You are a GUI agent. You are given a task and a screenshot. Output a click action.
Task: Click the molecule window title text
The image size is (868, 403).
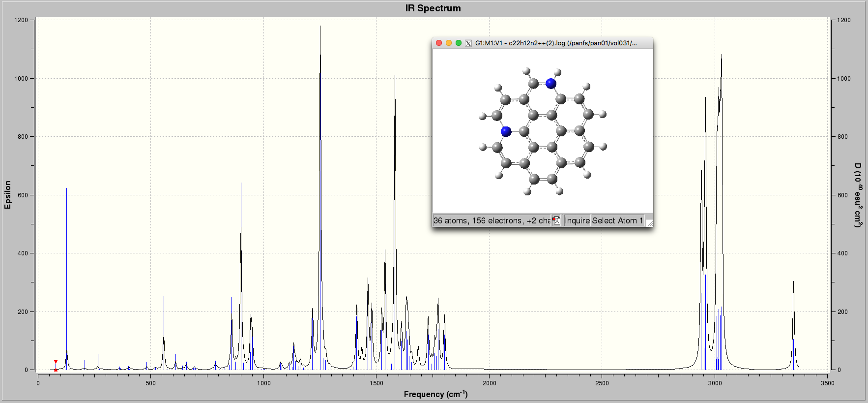tap(555, 43)
